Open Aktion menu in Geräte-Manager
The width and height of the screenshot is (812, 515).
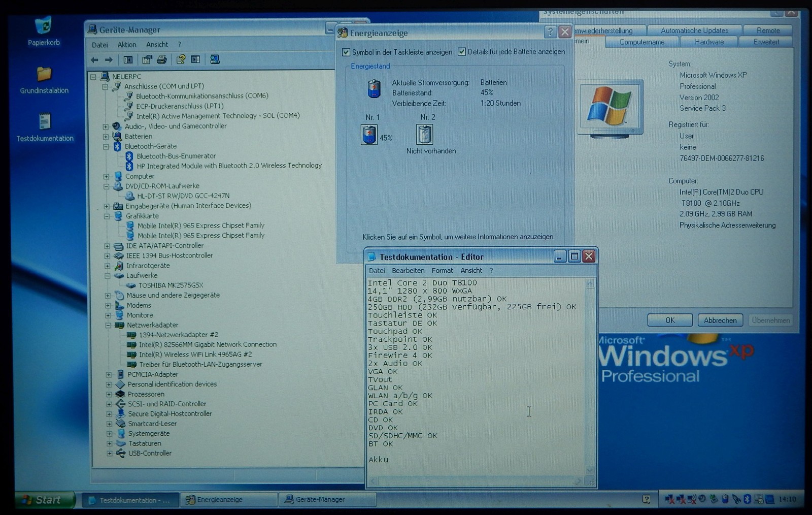[127, 45]
